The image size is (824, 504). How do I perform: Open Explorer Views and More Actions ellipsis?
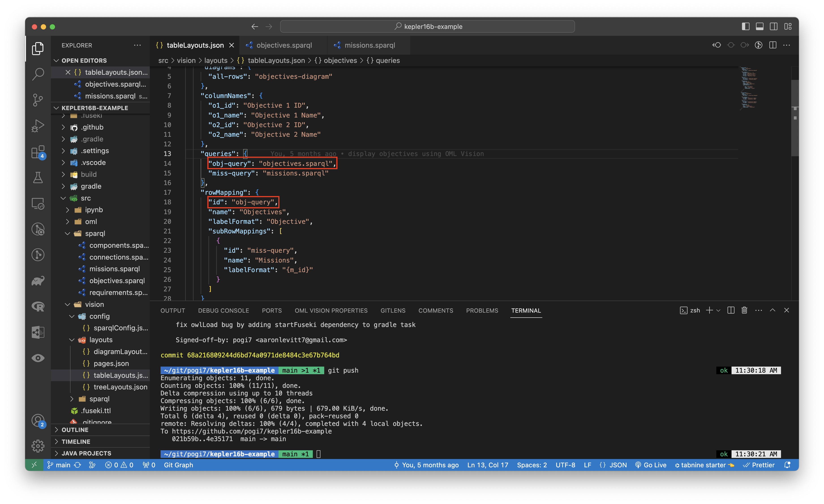click(x=137, y=45)
